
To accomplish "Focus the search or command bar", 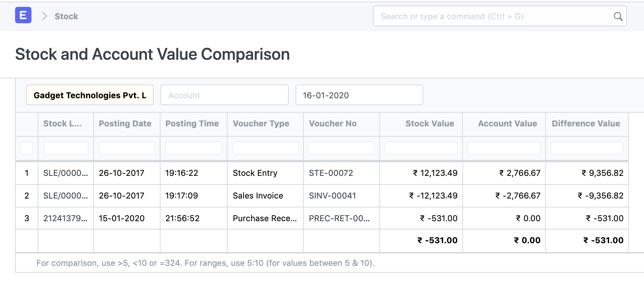I will (x=494, y=16).
